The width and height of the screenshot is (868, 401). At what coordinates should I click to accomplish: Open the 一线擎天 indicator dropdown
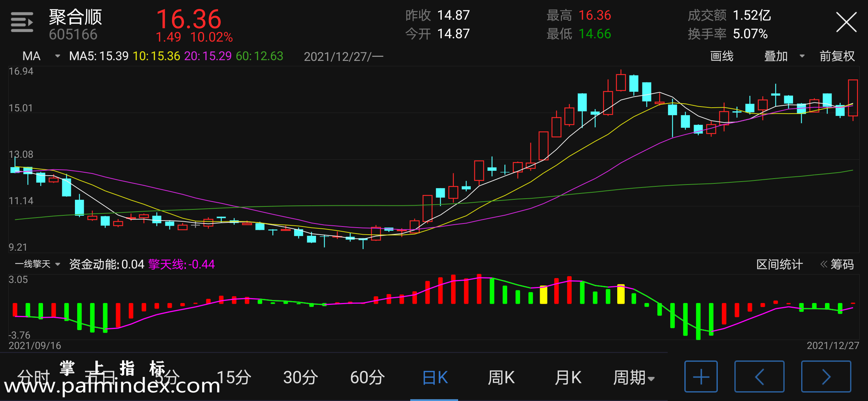point(37,264)
